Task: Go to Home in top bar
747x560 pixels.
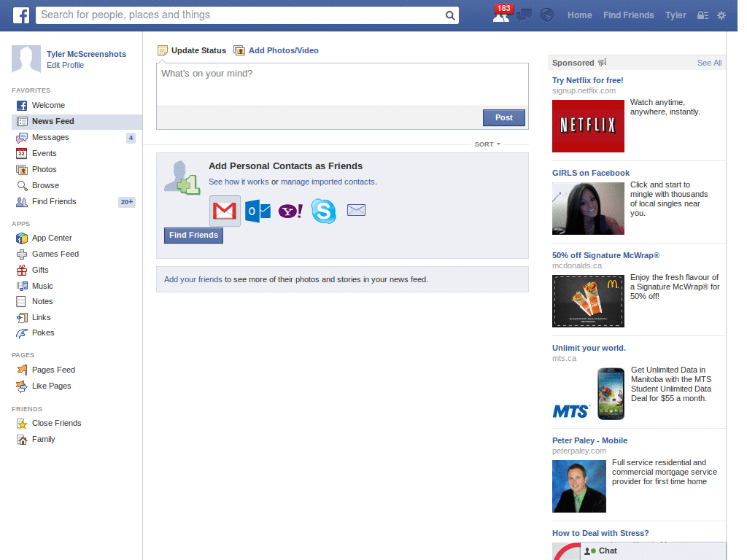Action: (579, 15)
